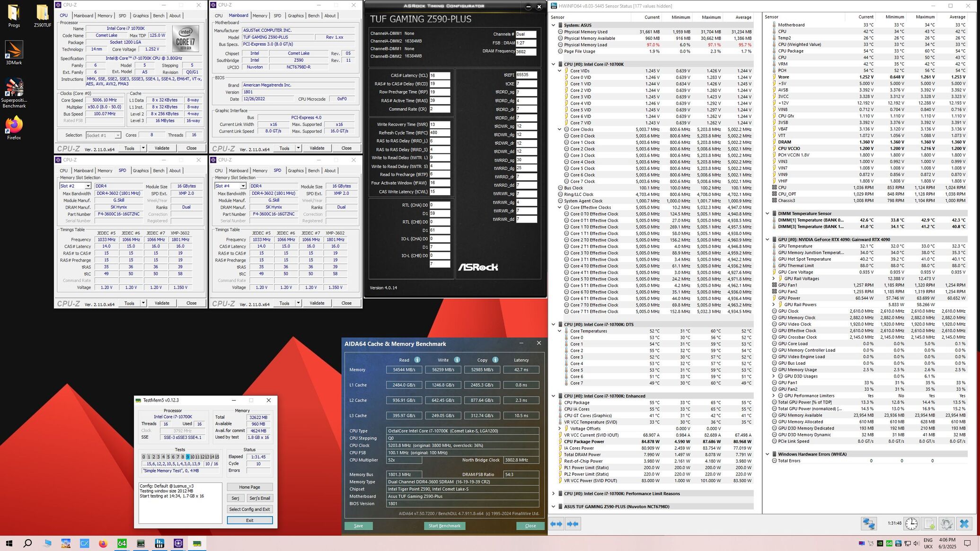Click Exit button in TestMem5
This screenshot has width=980, height=551.
249,520
